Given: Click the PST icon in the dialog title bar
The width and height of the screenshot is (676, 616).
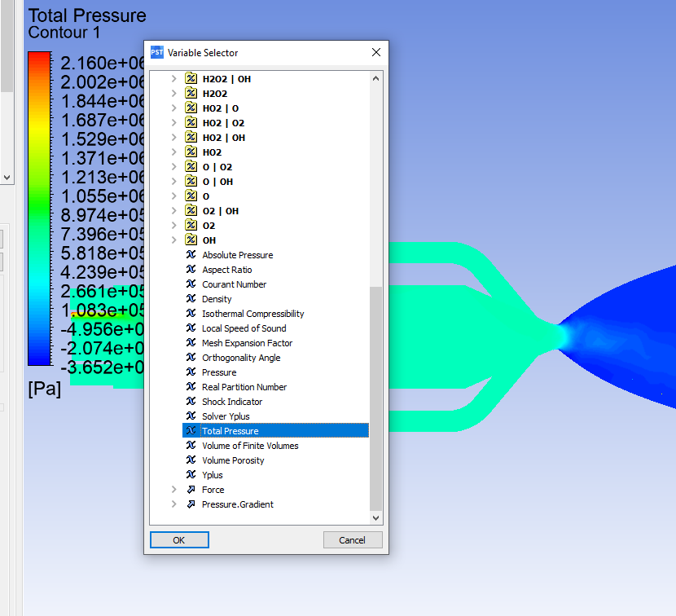Looking at the screenshot, I should click(156, 52).
